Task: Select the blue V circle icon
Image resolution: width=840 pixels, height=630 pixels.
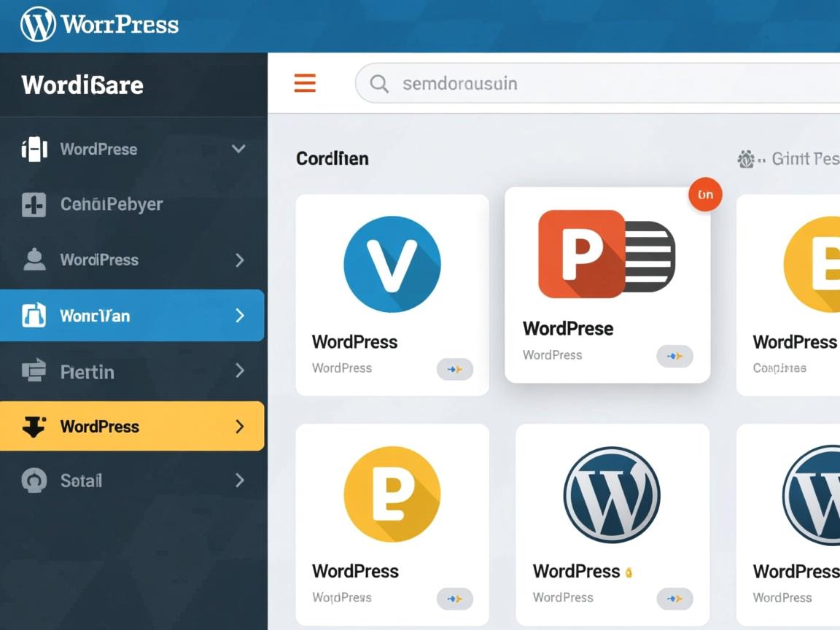Action: click(x=392, y=264)
